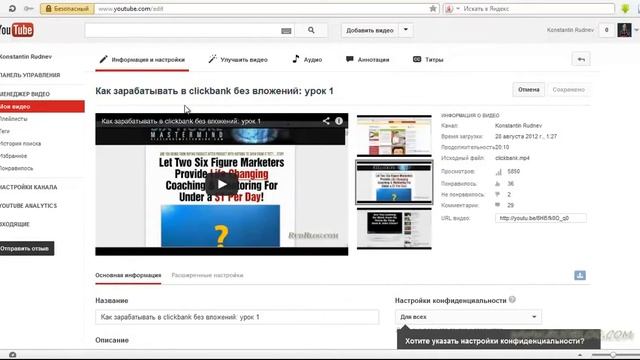Open Избранное in sidebar
This screenshot has width=640, height=360.
(x=13, y=156)
